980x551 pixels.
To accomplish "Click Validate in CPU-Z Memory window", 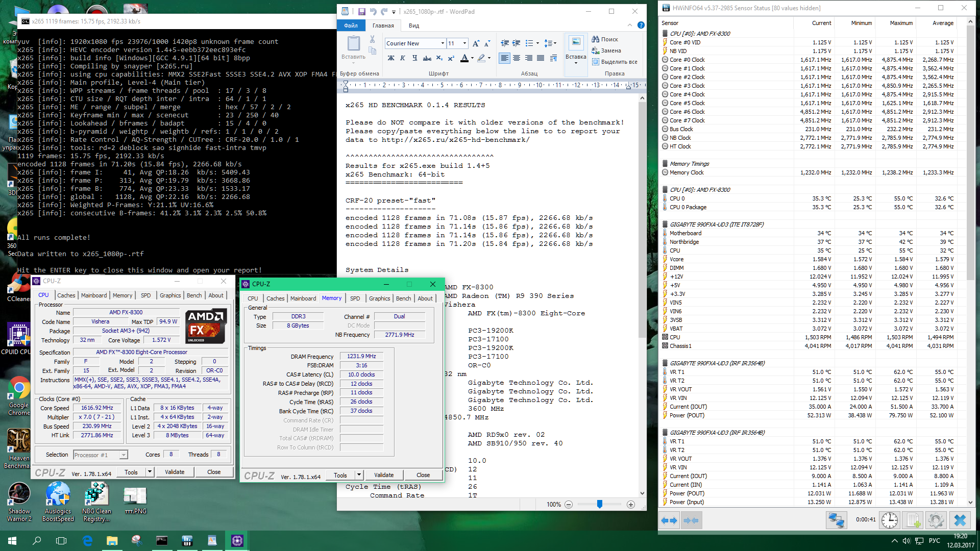I will coord(384,475).
